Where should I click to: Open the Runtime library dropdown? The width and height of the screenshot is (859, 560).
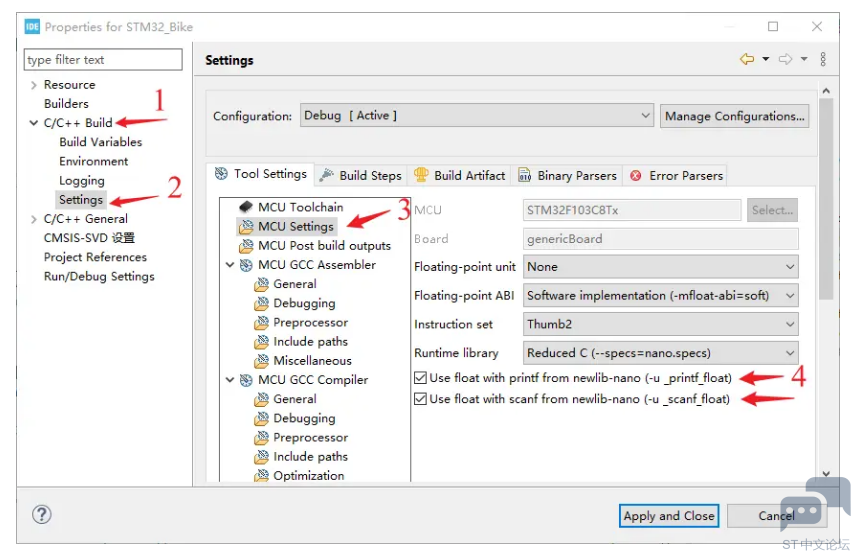tap(660, 353)
